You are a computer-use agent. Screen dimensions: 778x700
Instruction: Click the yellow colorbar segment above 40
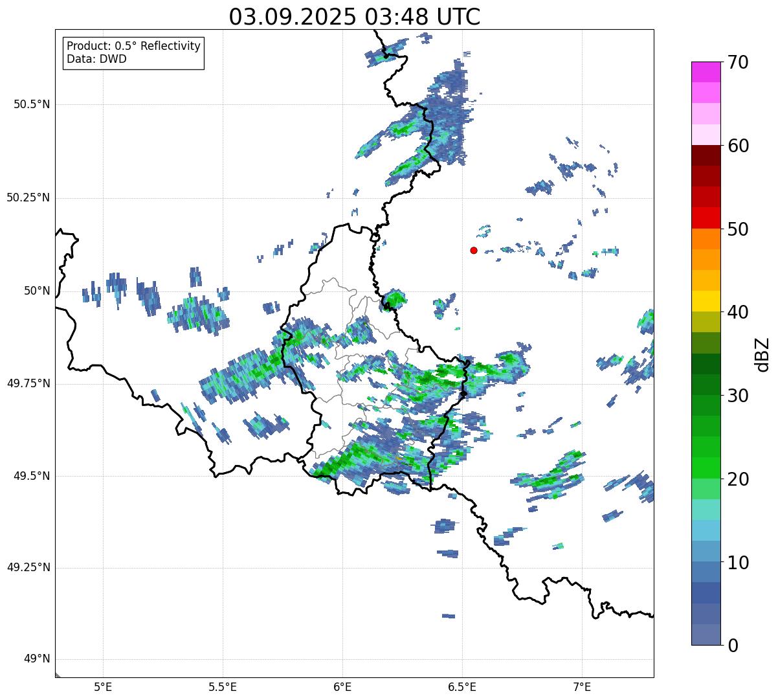pos(706,301)
